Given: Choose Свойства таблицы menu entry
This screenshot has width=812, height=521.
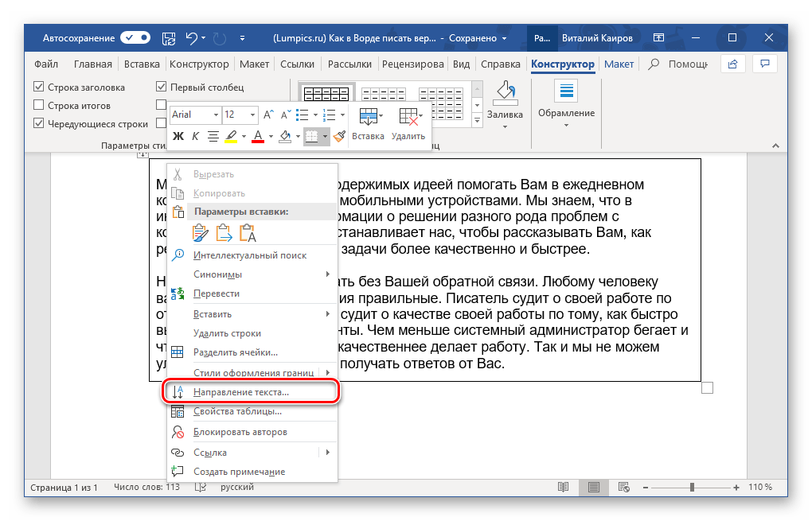Looking at the screenshot, I should (237, 412).
